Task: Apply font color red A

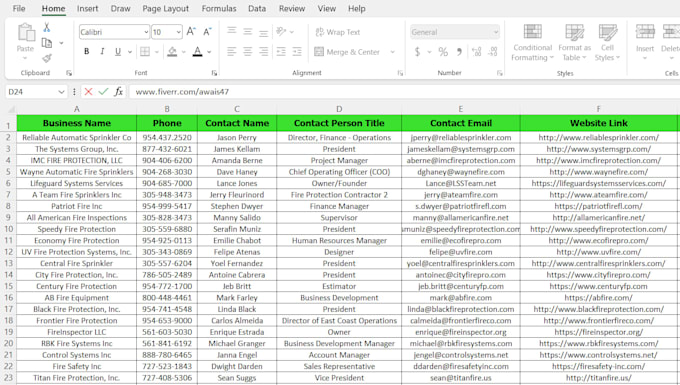Action: [x=198, y=52]
